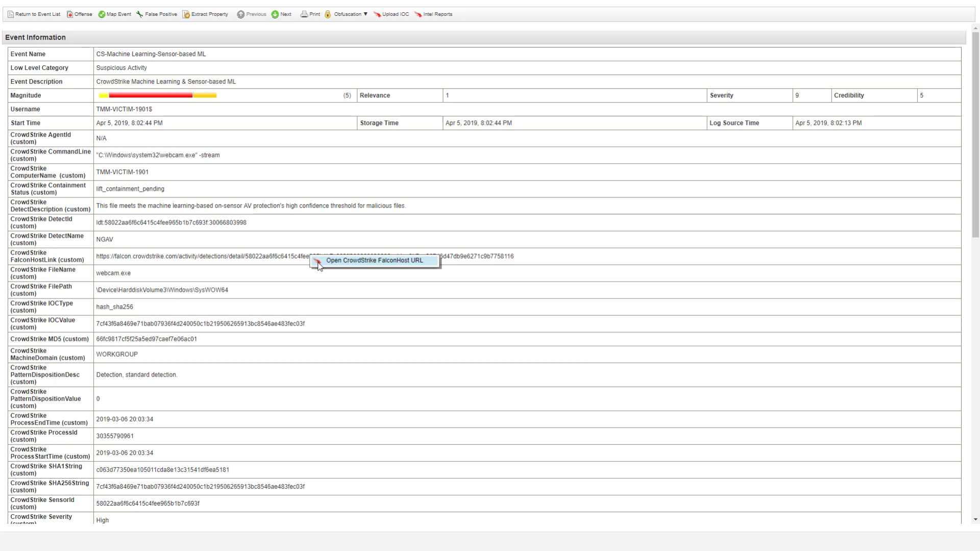Click the Map Event label
Image resolution: width=980 pixels, height=551 pixels.
pyautogui.click(x=119, y=14)
